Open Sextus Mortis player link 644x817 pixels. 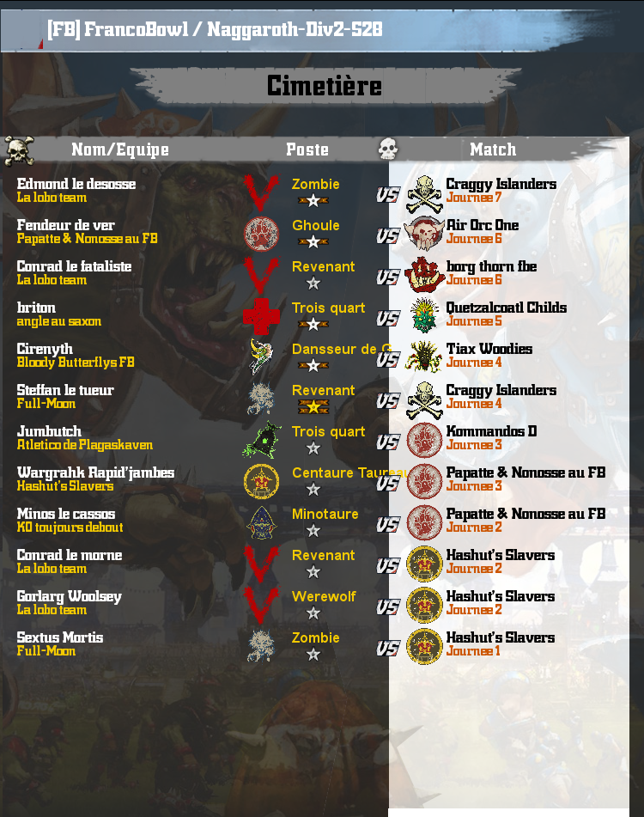(60, 637)
